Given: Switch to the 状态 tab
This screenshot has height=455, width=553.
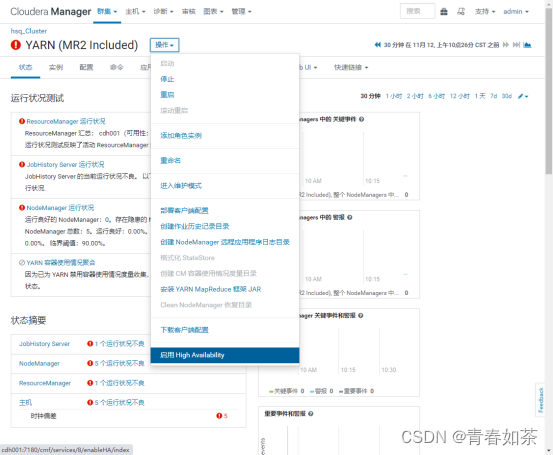Looking at the screenshot, I should pos(25,67).
